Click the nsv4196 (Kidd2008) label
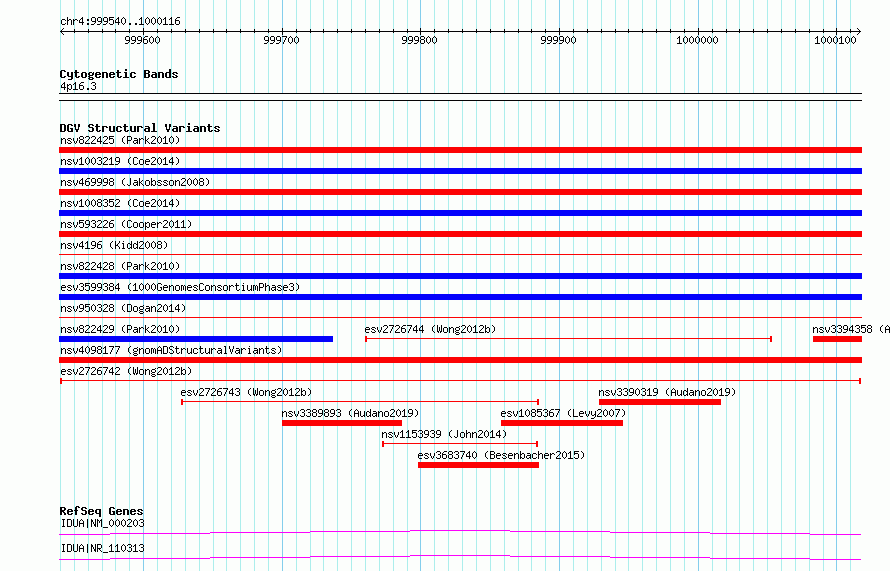The image size is (890, 571). click(114, 245)
